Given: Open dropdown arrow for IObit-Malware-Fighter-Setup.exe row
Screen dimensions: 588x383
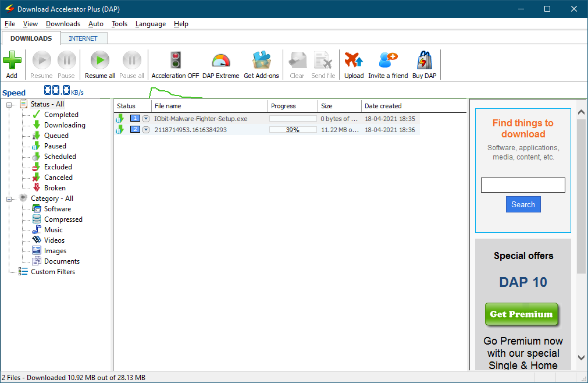Looking at the screenshot, I should pos(146,119).
